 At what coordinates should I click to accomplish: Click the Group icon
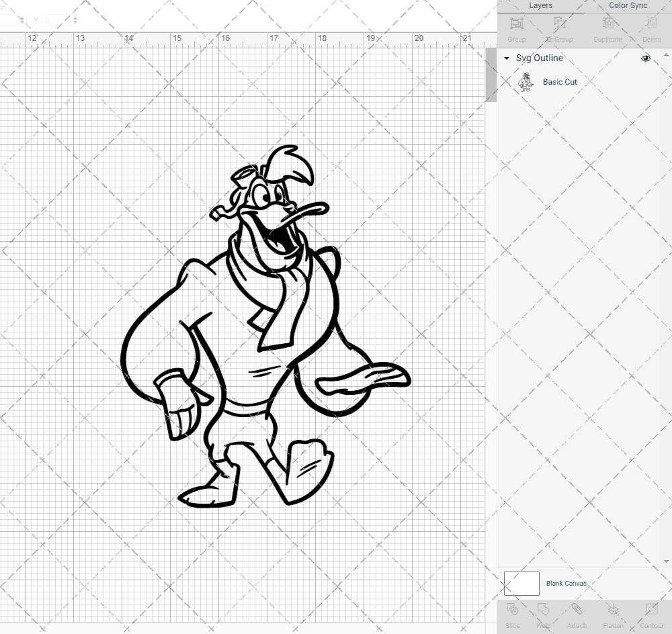[x=516, y=23]
